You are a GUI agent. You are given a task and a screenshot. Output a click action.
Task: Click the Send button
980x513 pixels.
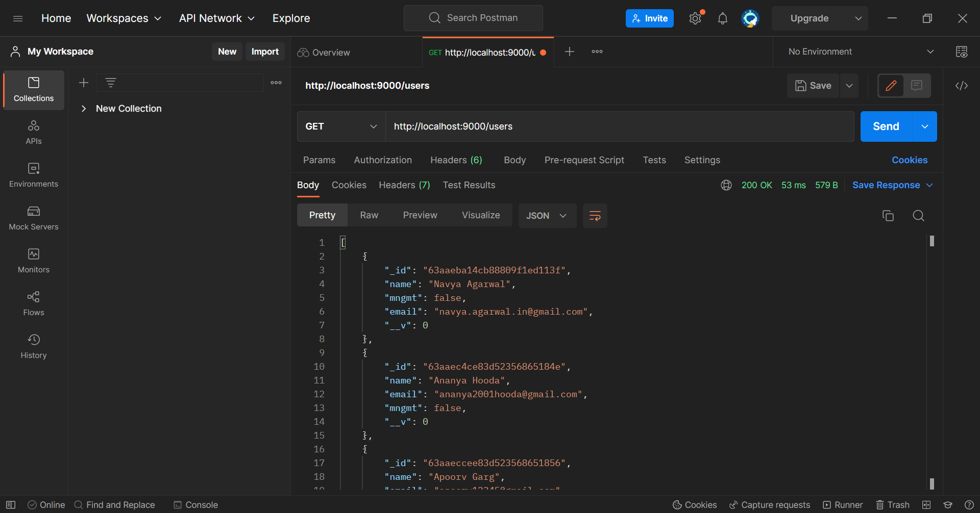(886, 126)
